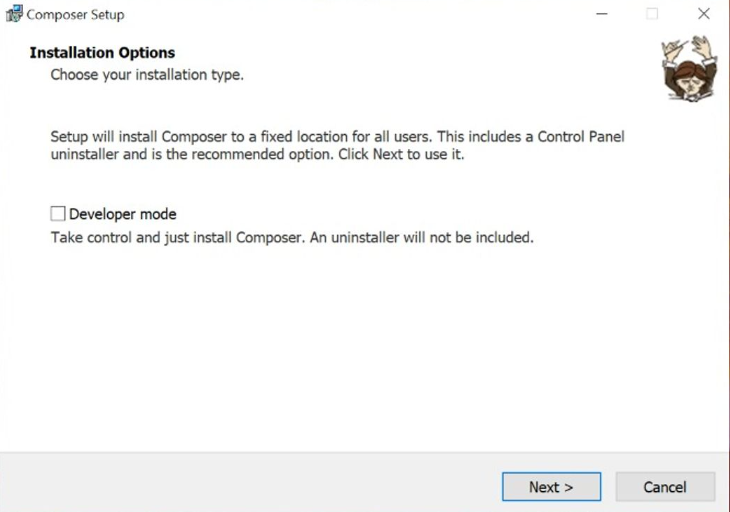This screenshot has width=730, height=512.
Task: Minimize the Composer Setup window
Action: click(602, 14)
